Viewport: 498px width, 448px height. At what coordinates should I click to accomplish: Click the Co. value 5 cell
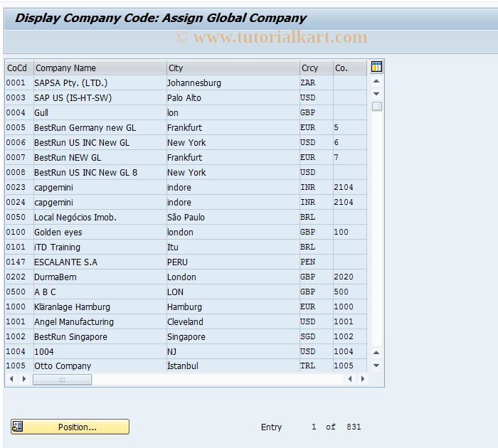350,127
